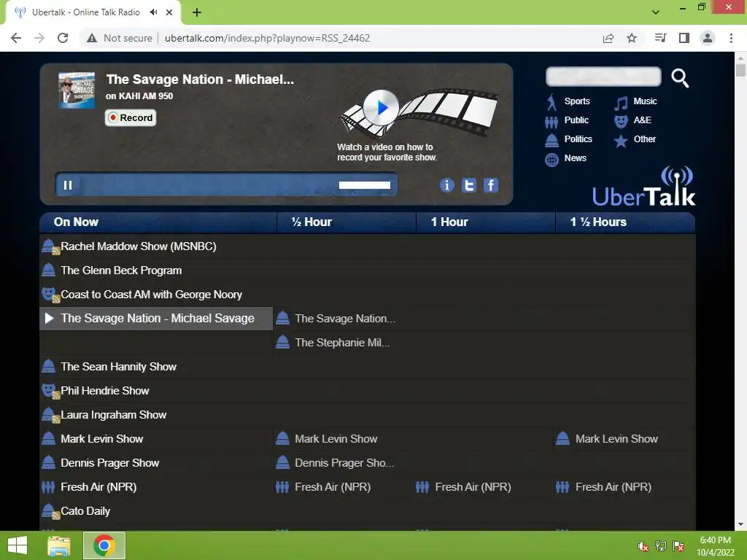Reload the UberTalk page
Screen dimensions: 747x560
point(63,38)
